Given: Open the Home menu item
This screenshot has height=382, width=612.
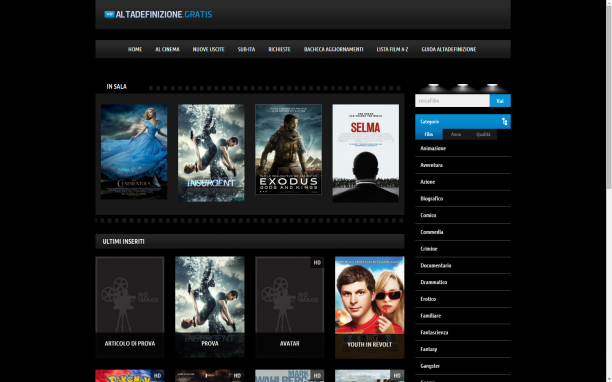Looking at the screenshot, I should click(x=135, y=50).
